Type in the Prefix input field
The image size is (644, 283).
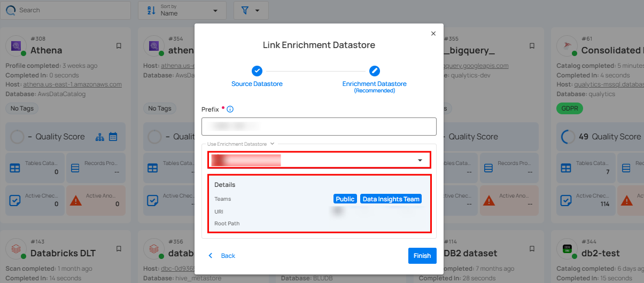pyautogui.click(x=319, y=127)
